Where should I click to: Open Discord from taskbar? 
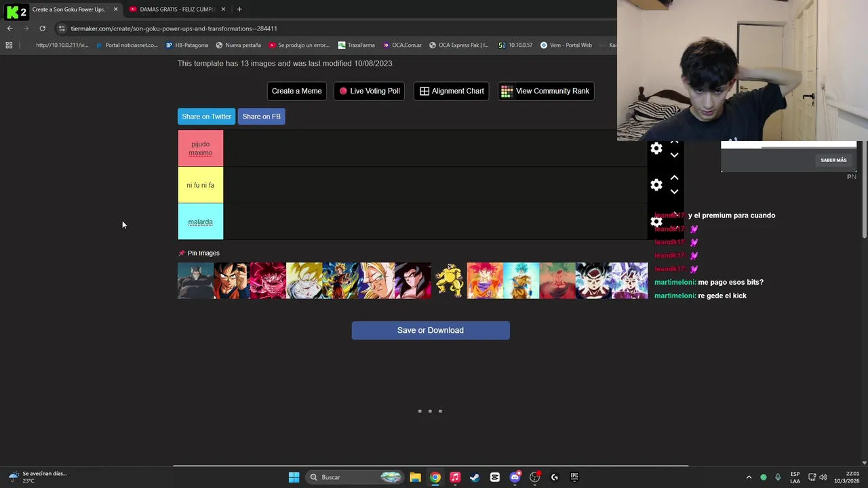coord(515,477)
